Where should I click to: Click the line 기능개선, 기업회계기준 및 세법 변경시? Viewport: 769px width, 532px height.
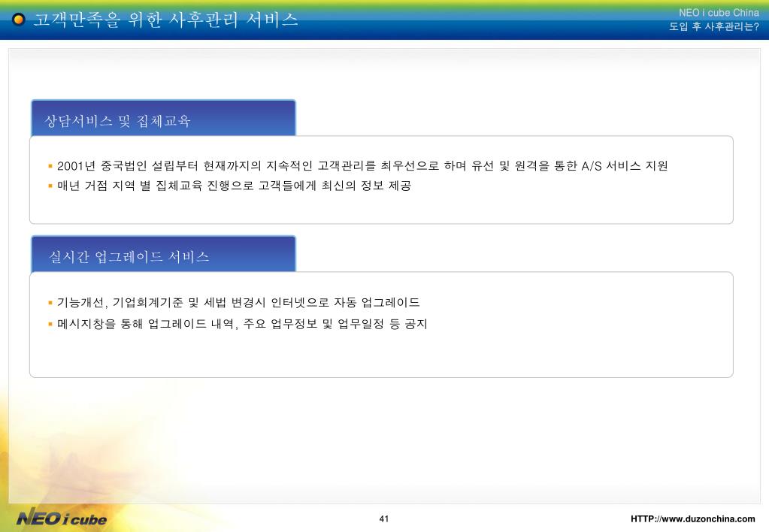[x=238, y=303]
